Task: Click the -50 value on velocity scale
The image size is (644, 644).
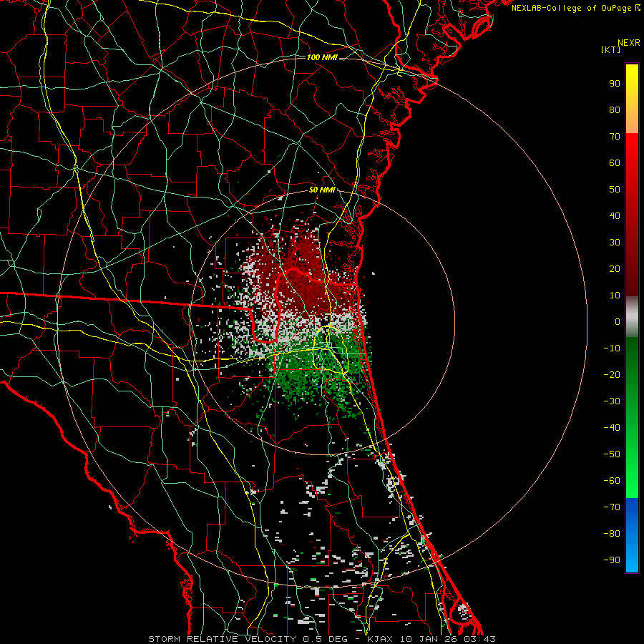Action: pyautogui.click(x=612, y=454)
